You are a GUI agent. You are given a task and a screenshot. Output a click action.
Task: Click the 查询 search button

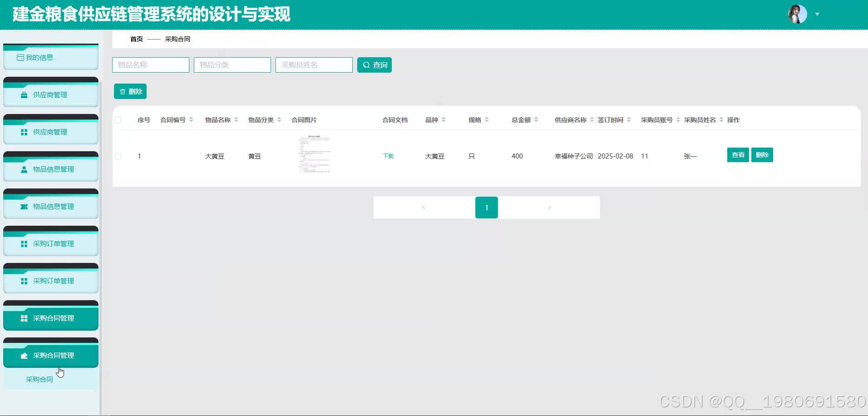coord(375,65)
